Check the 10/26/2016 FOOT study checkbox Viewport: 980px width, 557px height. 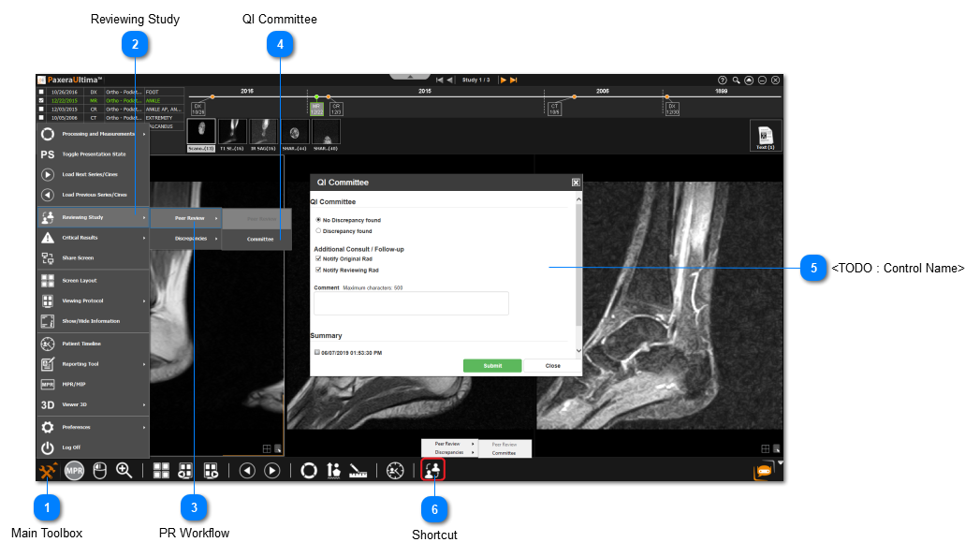(41, 92)
